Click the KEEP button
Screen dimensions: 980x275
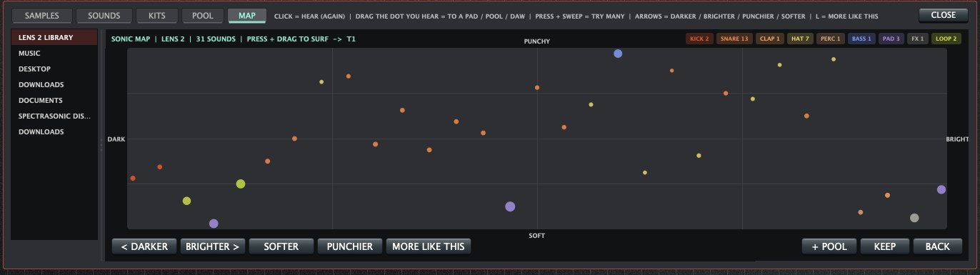pos(884,246)
